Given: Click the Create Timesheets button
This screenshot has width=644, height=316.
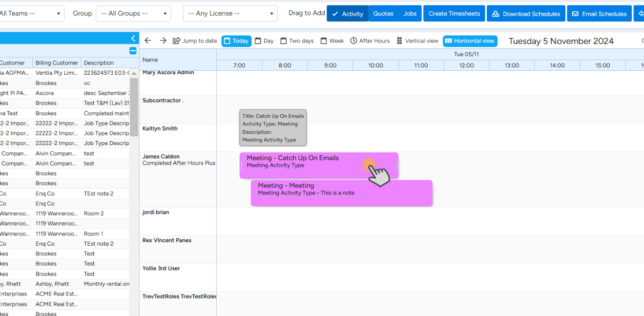Looking at the screenshot, I should tap(454, 14).
